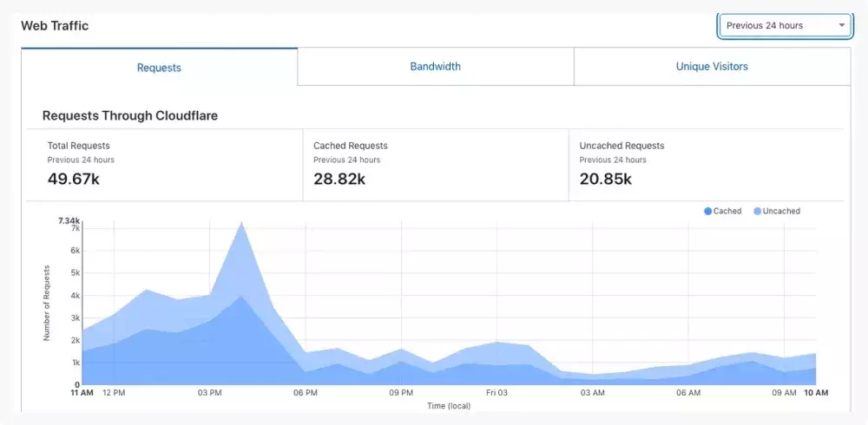Click the 03 PM label on the time axis
This screenshot has height=425, width=868.
pos(209,393)
